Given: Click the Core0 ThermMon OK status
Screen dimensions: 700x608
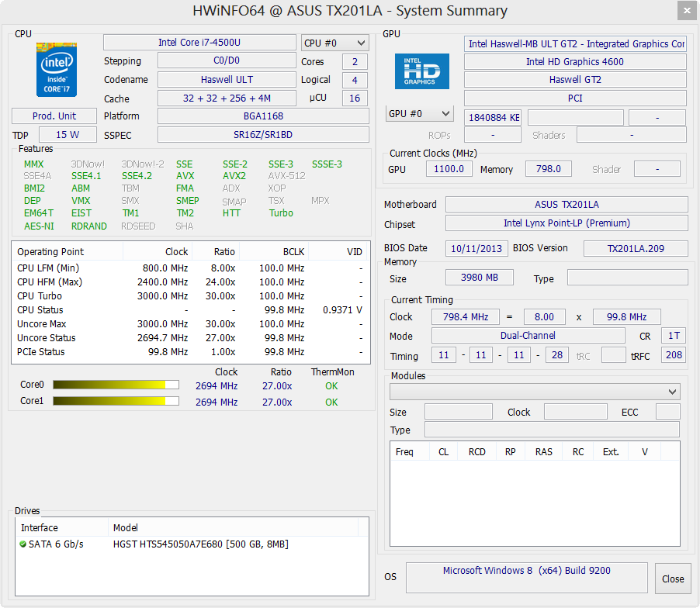Looking at the screenshot, I should pos(331,386).
